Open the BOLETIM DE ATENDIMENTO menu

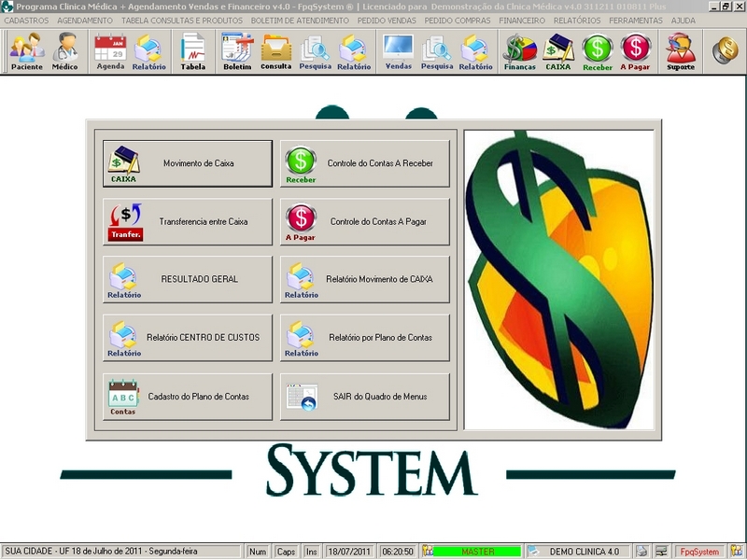point(300,21)
